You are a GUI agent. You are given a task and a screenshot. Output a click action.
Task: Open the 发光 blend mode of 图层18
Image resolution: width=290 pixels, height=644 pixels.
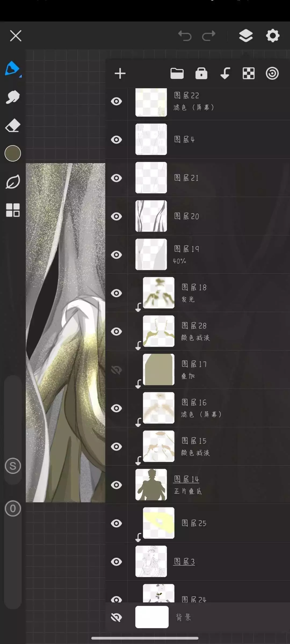188,299
